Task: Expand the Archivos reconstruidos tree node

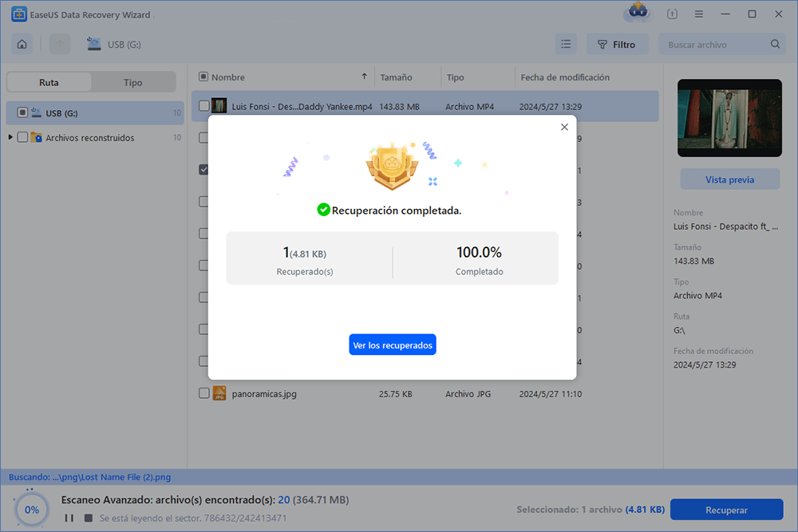Action: (10, 137)
